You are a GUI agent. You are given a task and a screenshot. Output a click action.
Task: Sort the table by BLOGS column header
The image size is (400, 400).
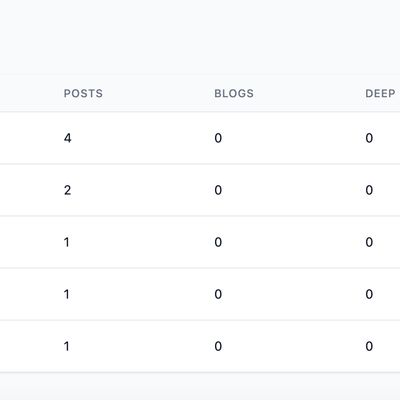234,93
